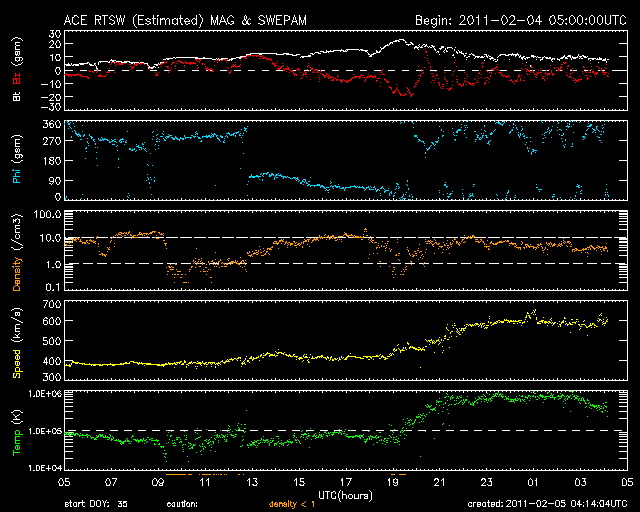
Task: Click the '1.0E+06' tick on the Temp axis
Action: point(45,394)
